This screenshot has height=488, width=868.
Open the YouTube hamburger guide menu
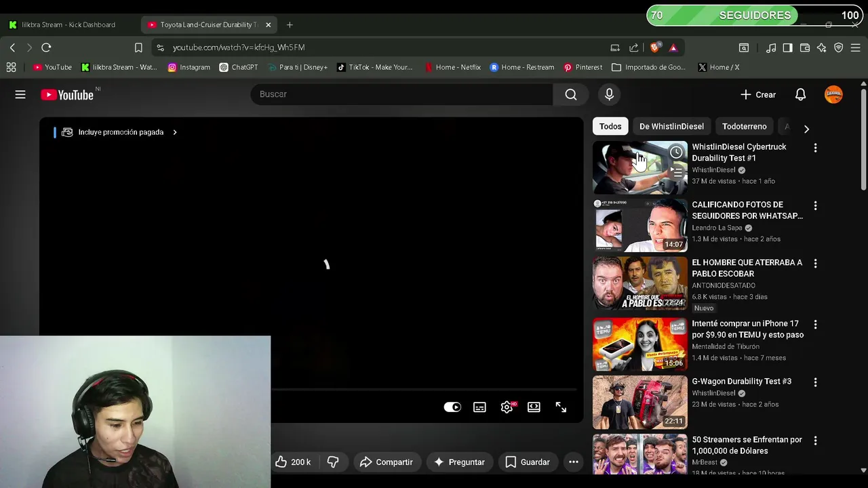click(20, 95)
